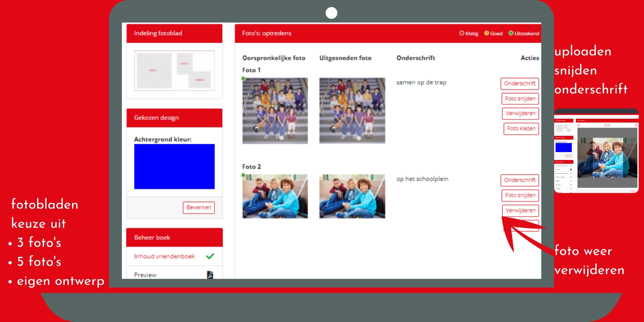Click the blue Achtergrond kleur swatch

point(174,166)
